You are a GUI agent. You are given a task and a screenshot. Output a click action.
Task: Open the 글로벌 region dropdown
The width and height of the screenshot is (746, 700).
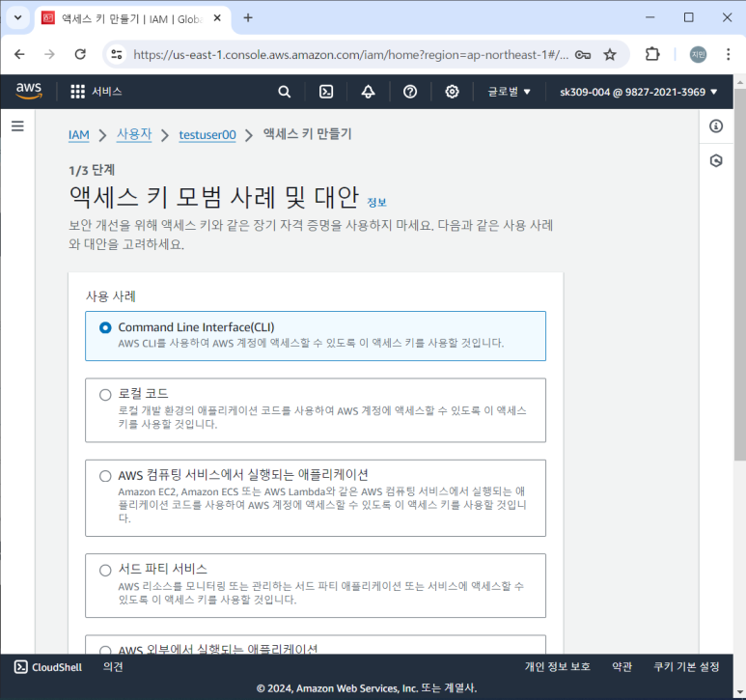pyautogui.click(x=509, y=92)
